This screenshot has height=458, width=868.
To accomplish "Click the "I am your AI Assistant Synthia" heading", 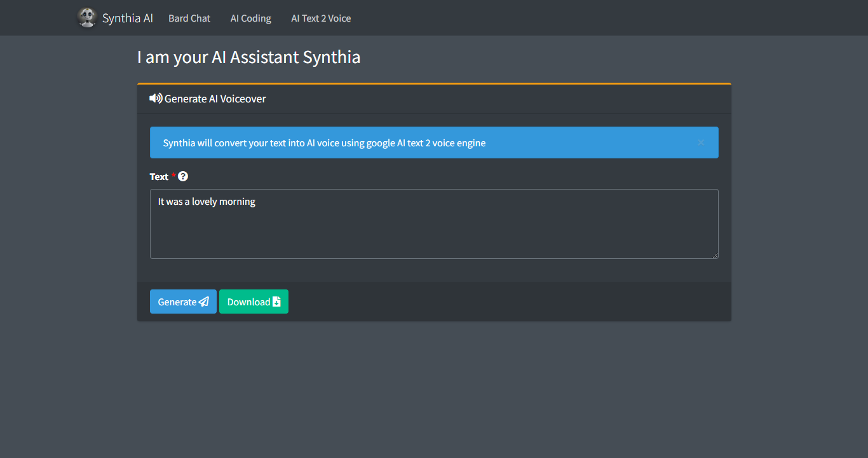I will pos(248,57).
